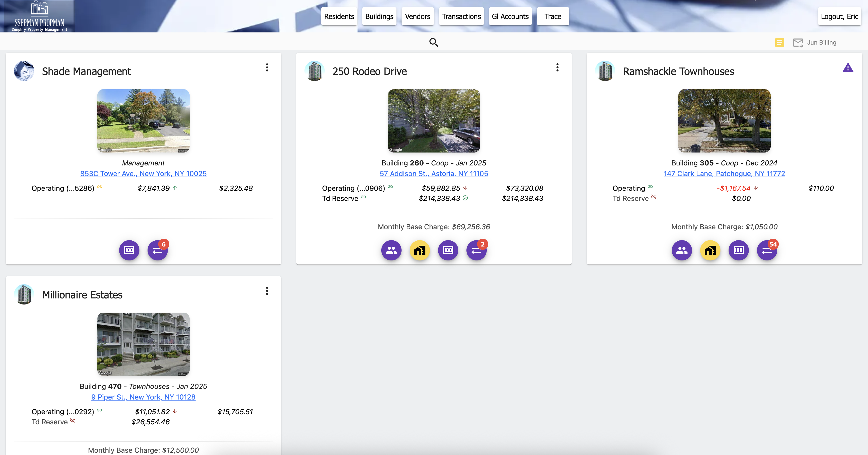The width and height of the screenshot is (868, 455).
Task: Click 250 Rodeo amount $73,320.08
Action: point(524,188)
